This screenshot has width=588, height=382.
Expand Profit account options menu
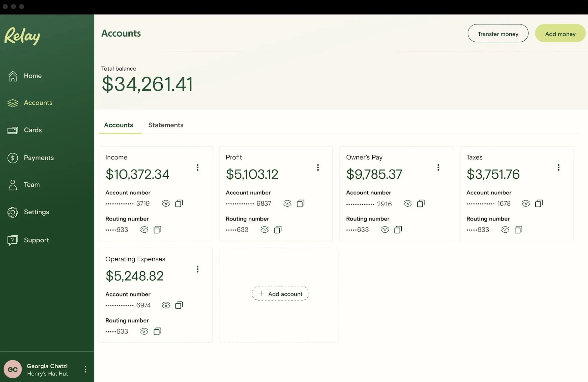click(318, 167)
